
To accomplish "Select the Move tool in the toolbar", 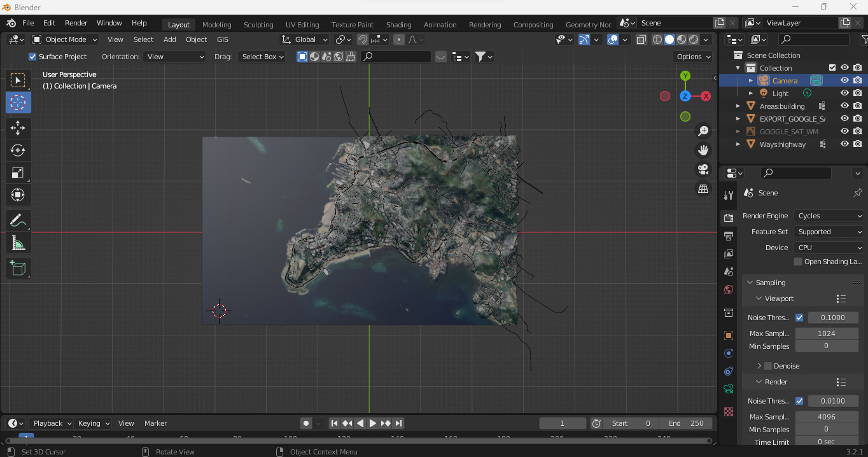I will pos(18,128).
